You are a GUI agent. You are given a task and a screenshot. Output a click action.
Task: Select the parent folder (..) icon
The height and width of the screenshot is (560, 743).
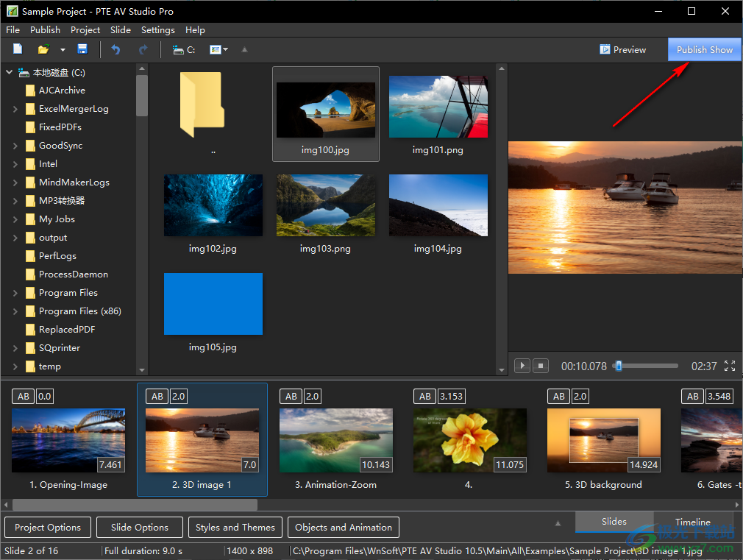202,104
